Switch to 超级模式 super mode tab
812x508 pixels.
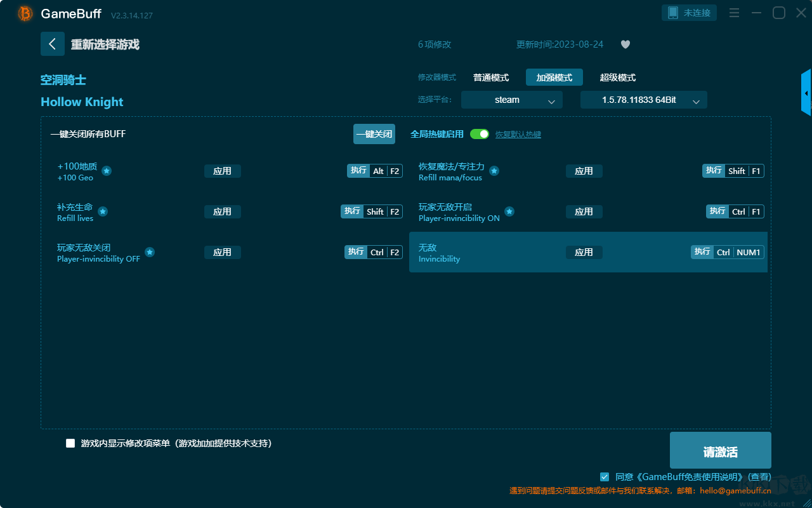(617, 77)
